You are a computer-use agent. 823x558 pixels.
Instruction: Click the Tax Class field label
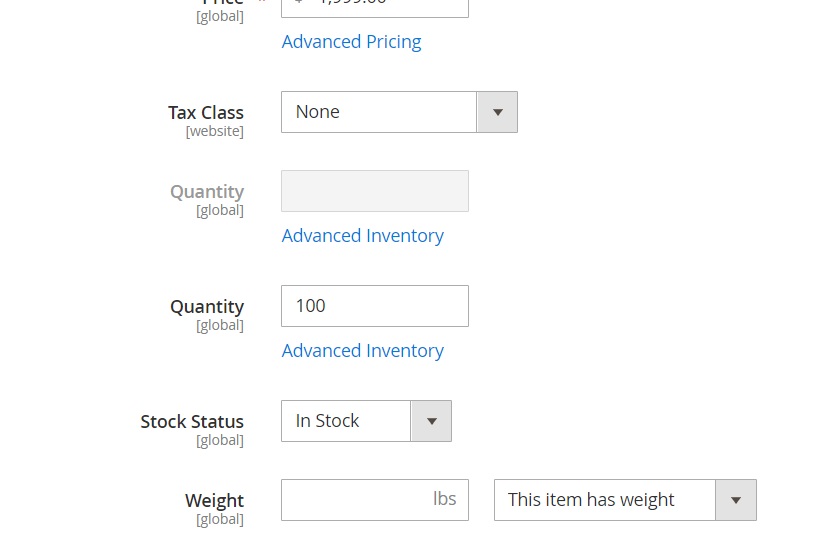coord(205,113)
